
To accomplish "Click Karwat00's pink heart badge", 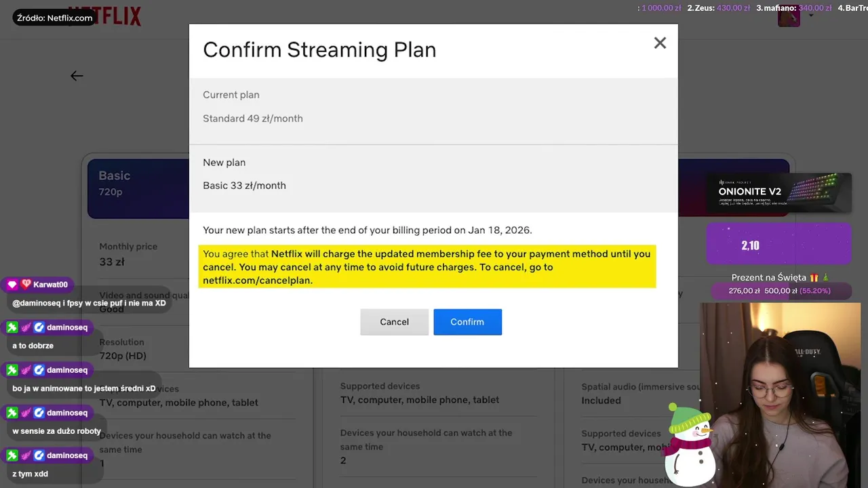I will pyautogui.click(x=26, y=285).
